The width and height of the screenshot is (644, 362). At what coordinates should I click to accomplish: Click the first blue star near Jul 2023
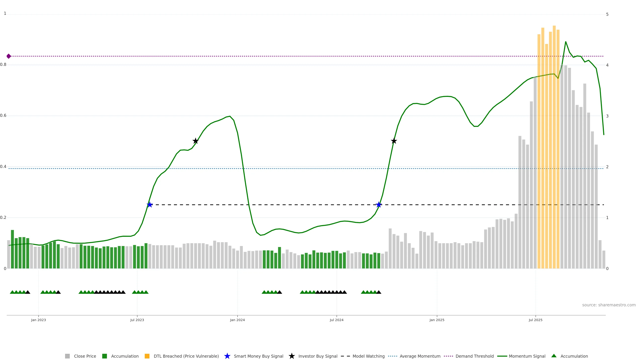pyautogui.click(x=149, y=205)
